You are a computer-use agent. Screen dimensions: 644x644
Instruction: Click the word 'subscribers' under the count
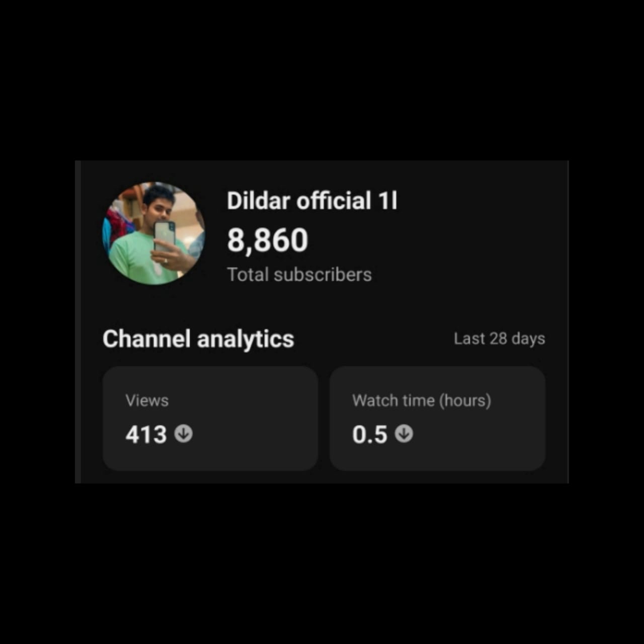323,275
